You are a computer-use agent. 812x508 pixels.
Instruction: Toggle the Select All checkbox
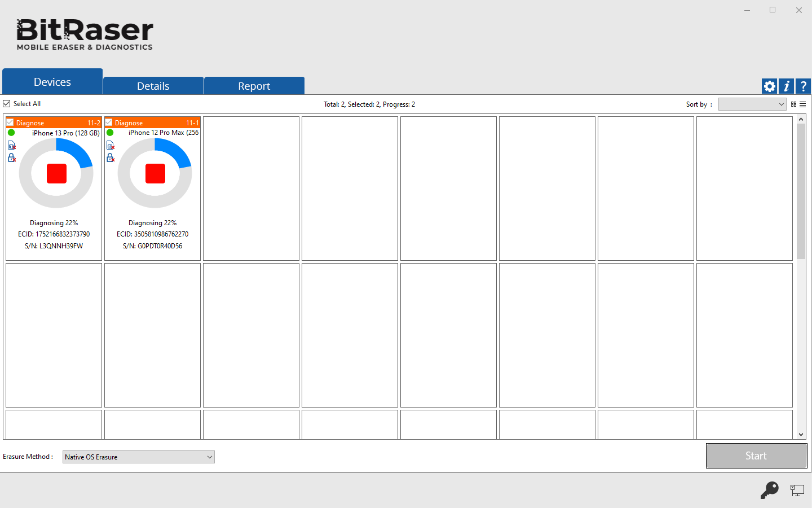(7, 104)
